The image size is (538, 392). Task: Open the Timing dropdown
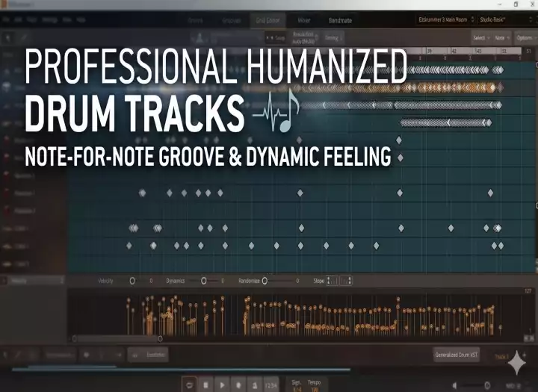click(x=333, y=38)
